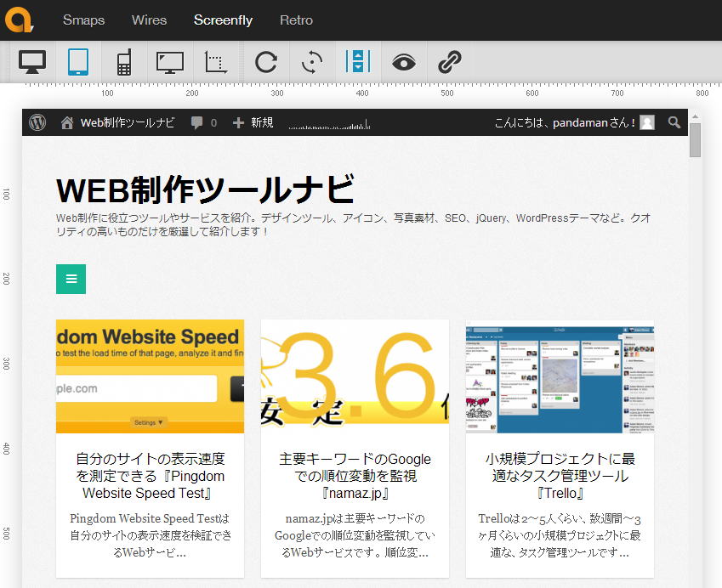Open the Screenfly tab
Screen dimensions: 722x588
[224, 20]
